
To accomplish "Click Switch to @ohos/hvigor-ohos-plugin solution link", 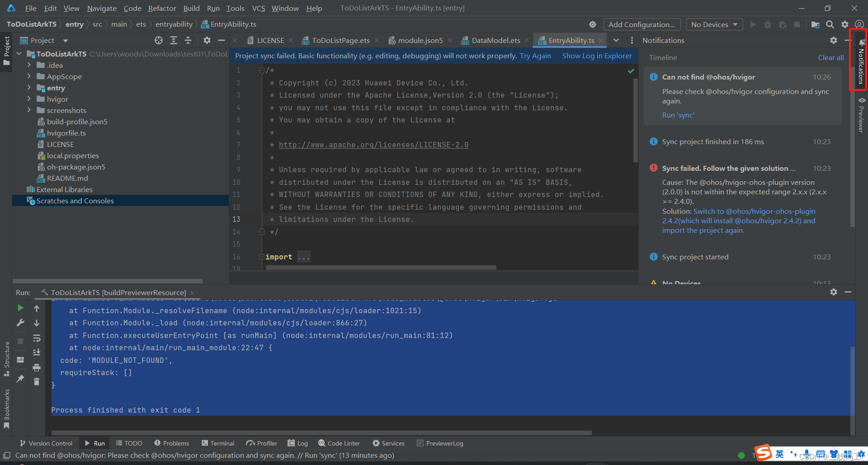I will [739, 221].
